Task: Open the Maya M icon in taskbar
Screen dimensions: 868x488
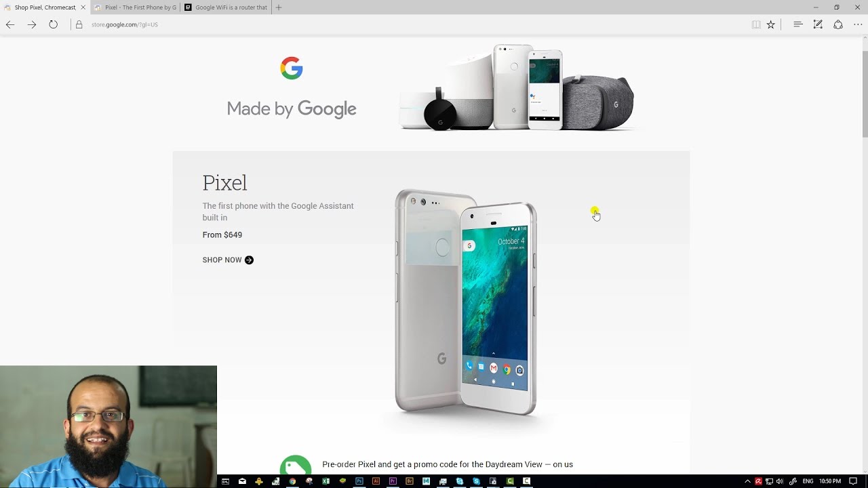Action: pyautogui.click(x=426, y=481)
